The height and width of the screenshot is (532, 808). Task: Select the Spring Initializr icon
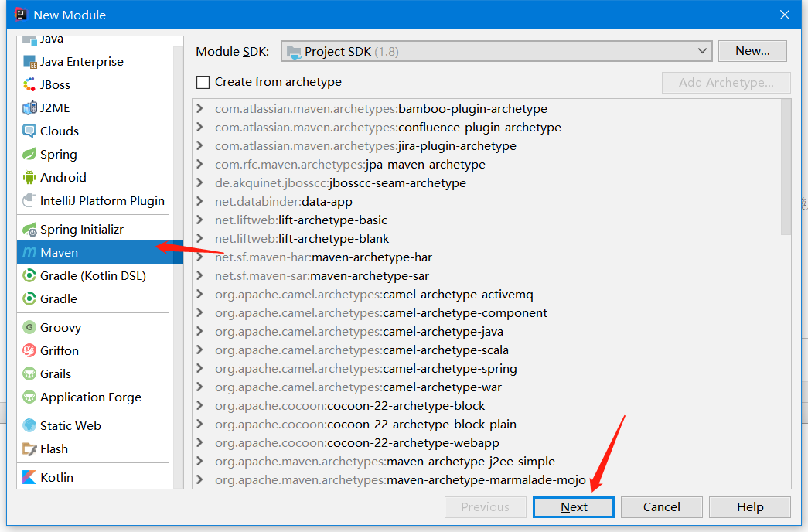[30, 230]
